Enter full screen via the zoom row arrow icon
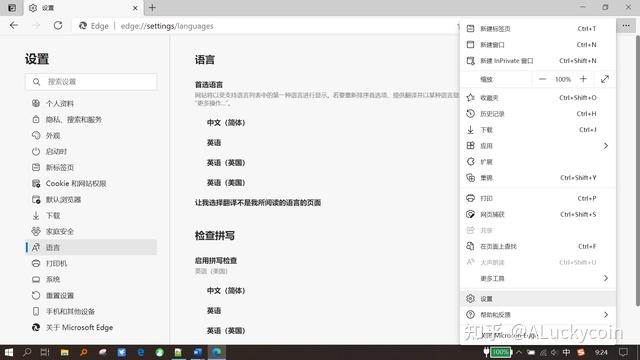Screen dimensions: 640x360 [x=605, y=79]
